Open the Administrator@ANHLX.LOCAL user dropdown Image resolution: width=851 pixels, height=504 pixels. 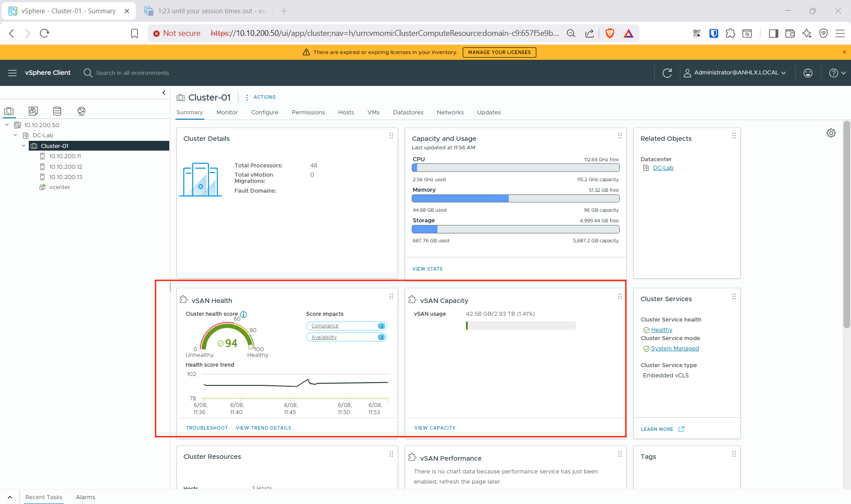735,73
